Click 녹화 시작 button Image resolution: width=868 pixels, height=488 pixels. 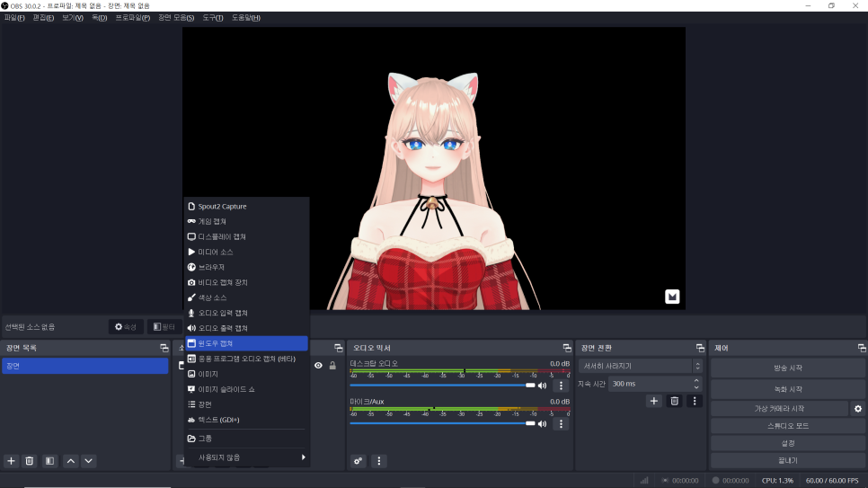pyautogui.click(x=788, y=389)
